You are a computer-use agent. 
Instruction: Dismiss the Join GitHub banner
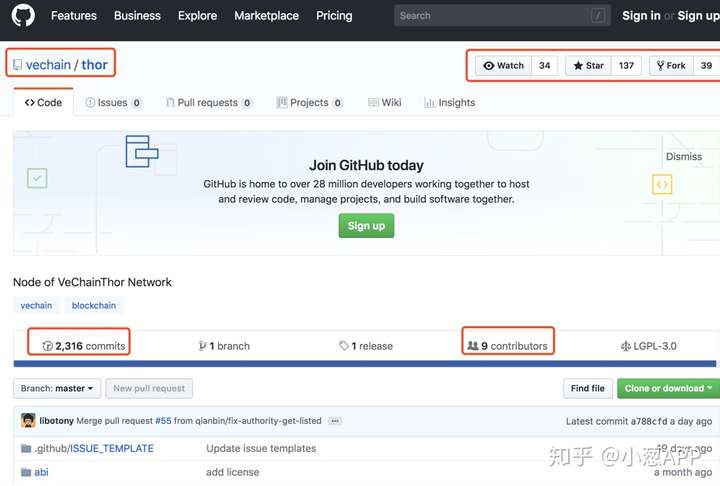684,157
